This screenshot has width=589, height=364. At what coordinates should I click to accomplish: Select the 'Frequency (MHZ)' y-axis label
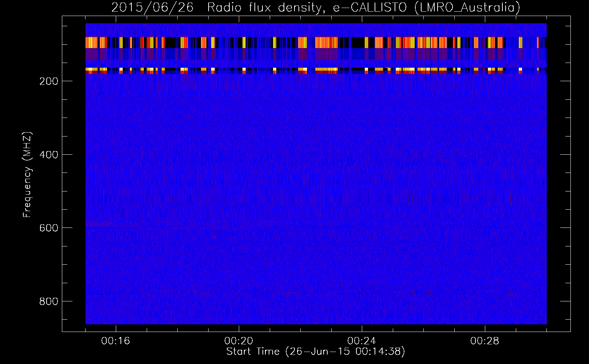click(x=27, y=174)
